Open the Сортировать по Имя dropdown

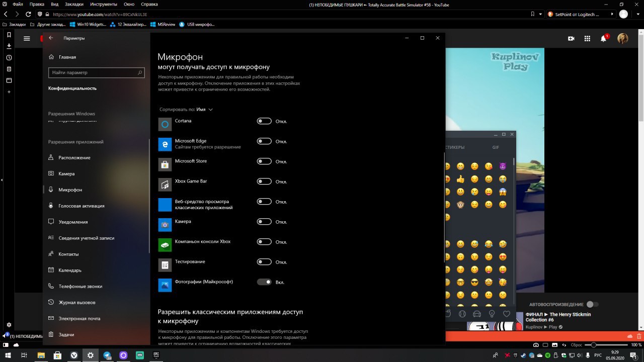click(186, 109)
